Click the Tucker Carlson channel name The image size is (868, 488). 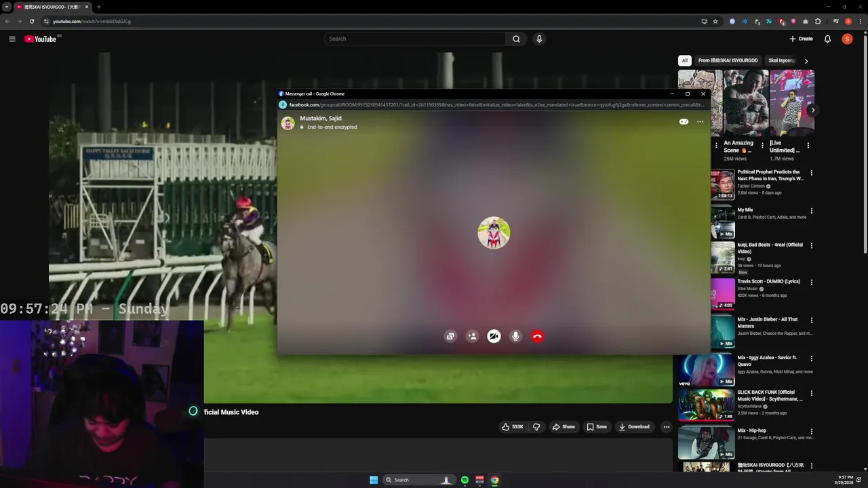point(751,186)
